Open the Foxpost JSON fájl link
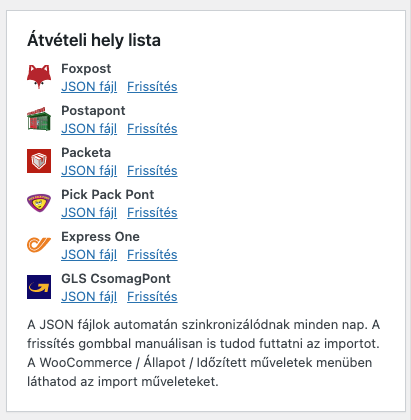Image resolution: width=411 pixels, height=420 pixels. point(89,87)
